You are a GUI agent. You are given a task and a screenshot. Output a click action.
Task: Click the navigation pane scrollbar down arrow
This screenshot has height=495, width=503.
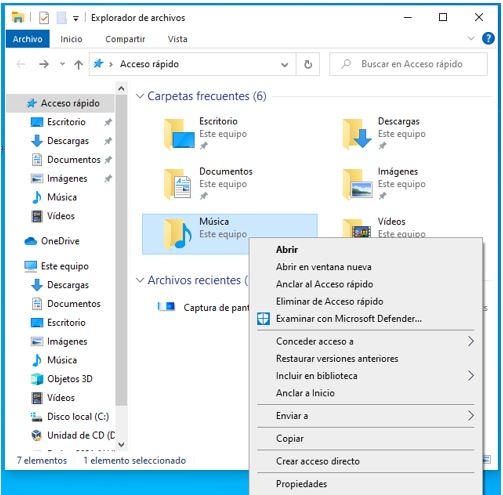(x=121, y=444)
